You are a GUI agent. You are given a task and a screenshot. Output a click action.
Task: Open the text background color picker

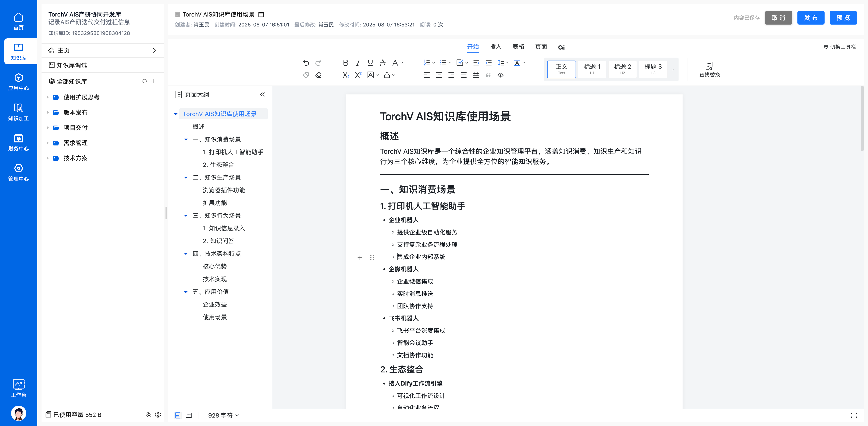[x=373, y=75]
